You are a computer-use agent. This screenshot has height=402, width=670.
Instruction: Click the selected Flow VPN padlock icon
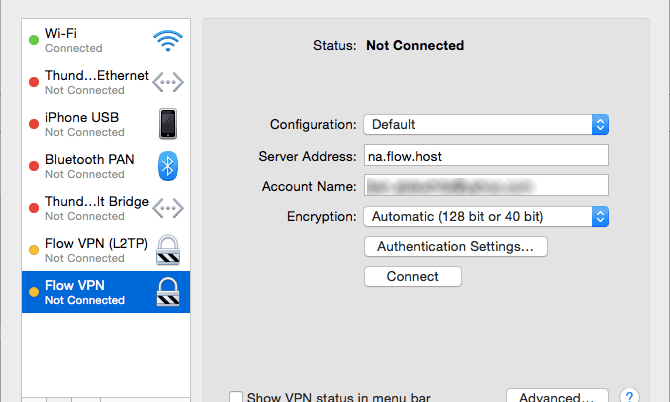coord(167,292)
